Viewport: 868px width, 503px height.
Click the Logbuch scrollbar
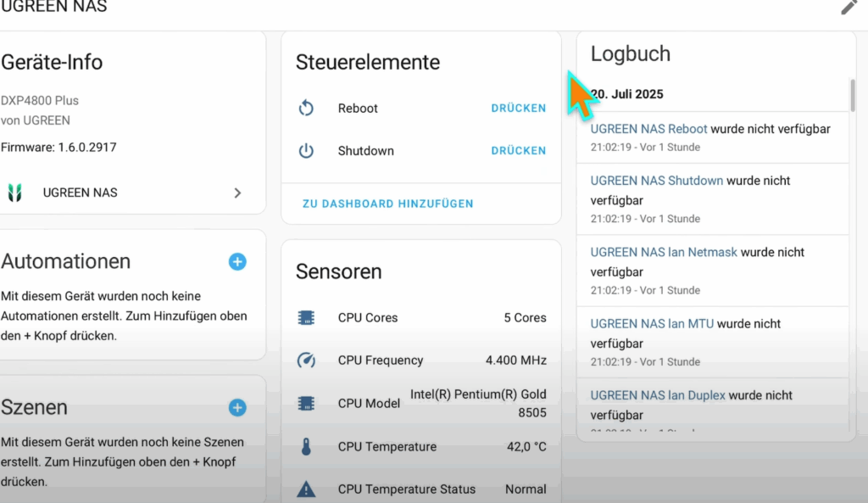[x=853, y=95]
